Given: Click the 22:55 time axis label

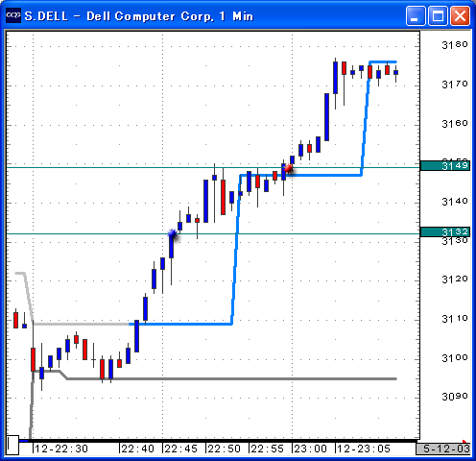Looking at the screenshot, I should click(x=267, y=449).
